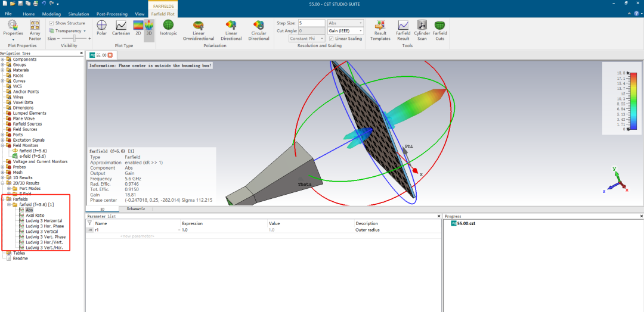The image size is (644, 312).
Task: Select Ludwig 3 Vert./Hor. result
Action: click(x=44, y=248)
